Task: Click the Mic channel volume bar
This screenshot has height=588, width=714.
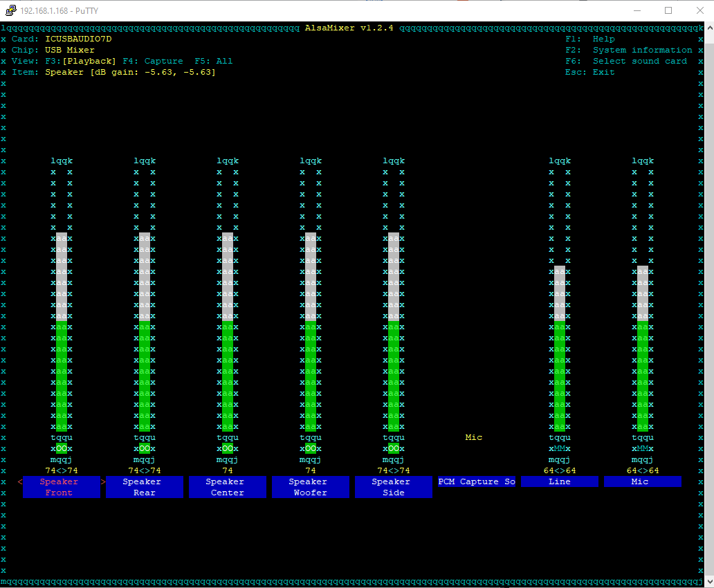Action: pyautogui.click(x=643, y=349)
